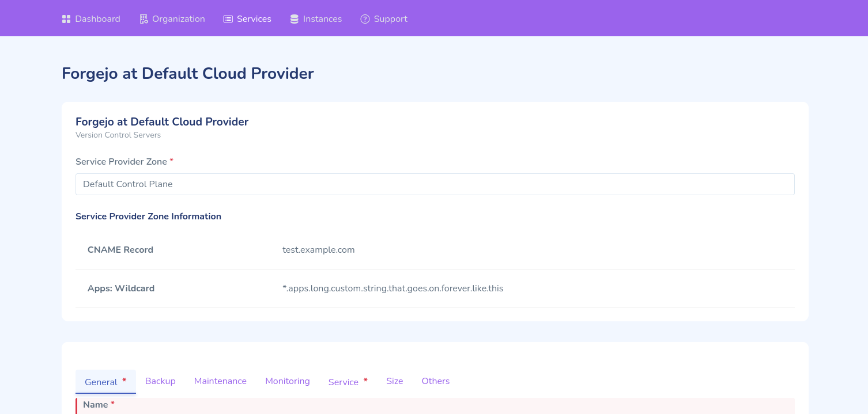
Task: Click the Services list icon
Action: click(x=228, y=19)
